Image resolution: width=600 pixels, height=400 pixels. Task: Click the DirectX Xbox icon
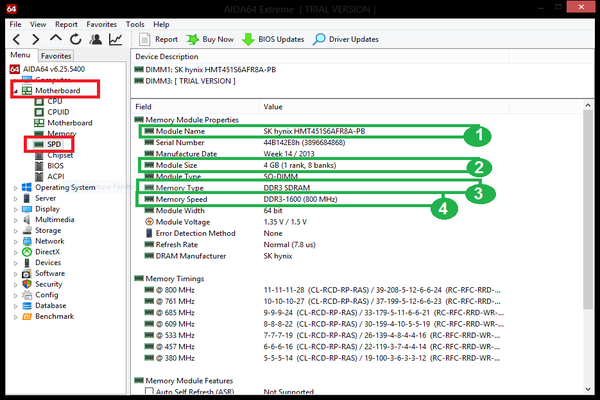point(27,252)
